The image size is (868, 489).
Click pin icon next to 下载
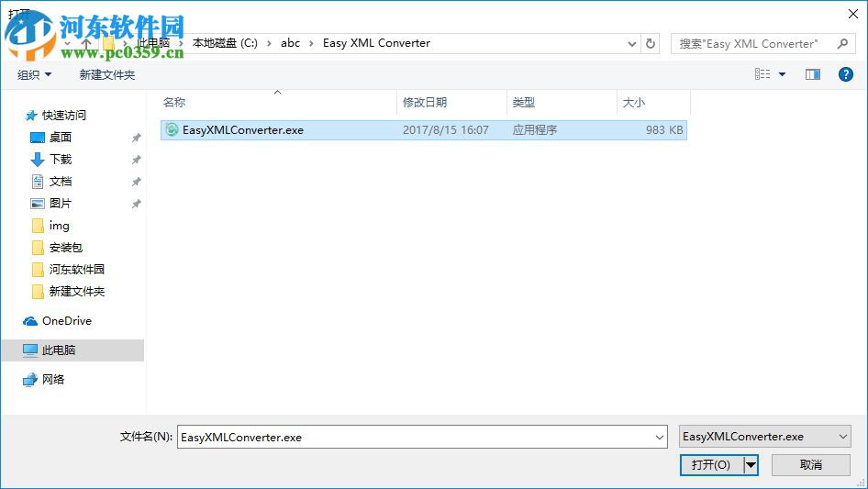(x=136, y=160)
